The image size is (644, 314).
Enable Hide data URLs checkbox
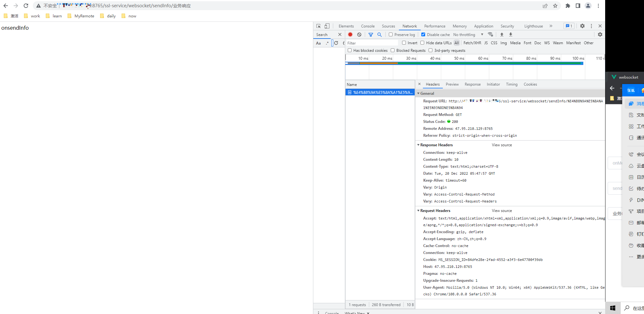(422, 43)
